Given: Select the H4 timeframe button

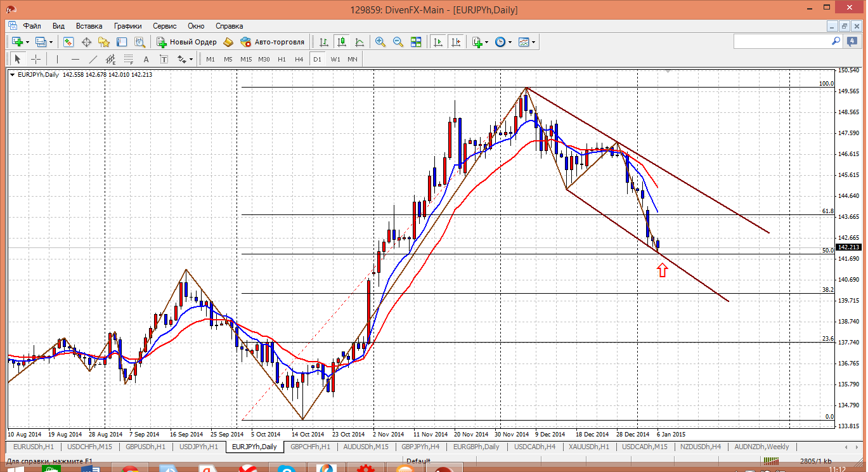Looking at the screenshot, I should click(299, 59).
